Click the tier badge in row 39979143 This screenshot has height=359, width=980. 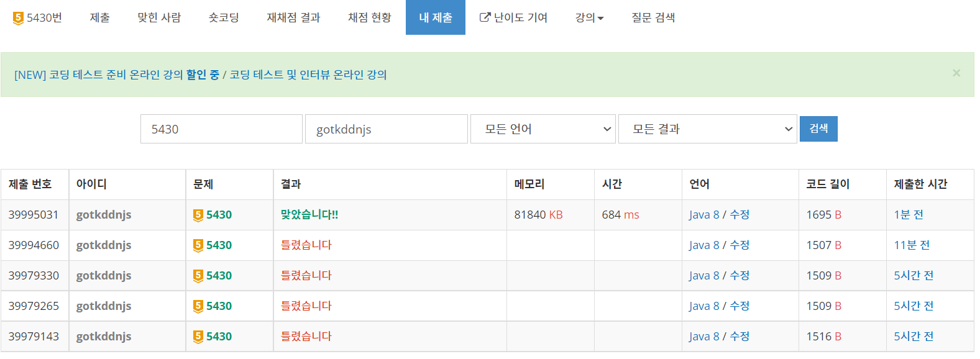[198, 337]
